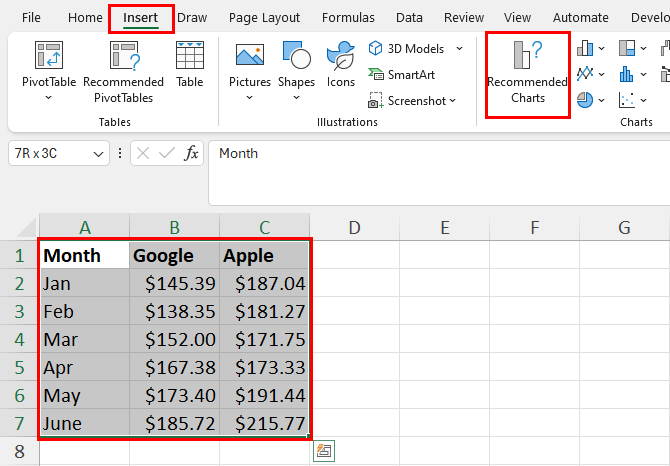Screen dimensions: 670x466
Task: Click the Apple header cell
Action: [x=264, y=255]
